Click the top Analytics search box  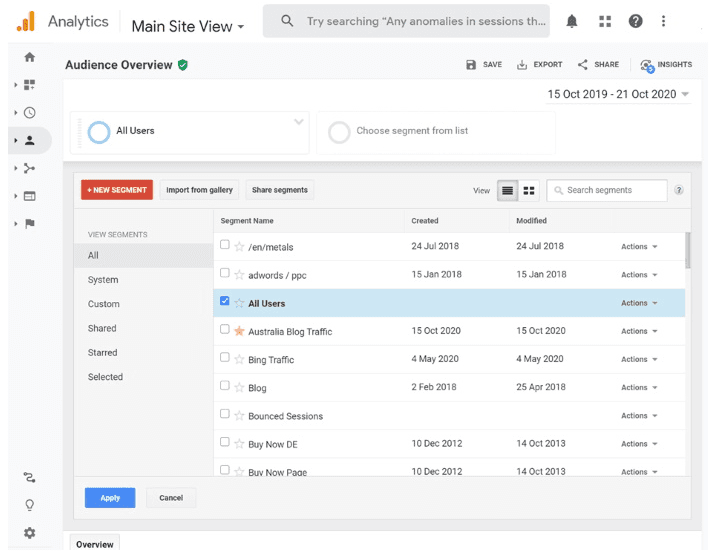406,21
